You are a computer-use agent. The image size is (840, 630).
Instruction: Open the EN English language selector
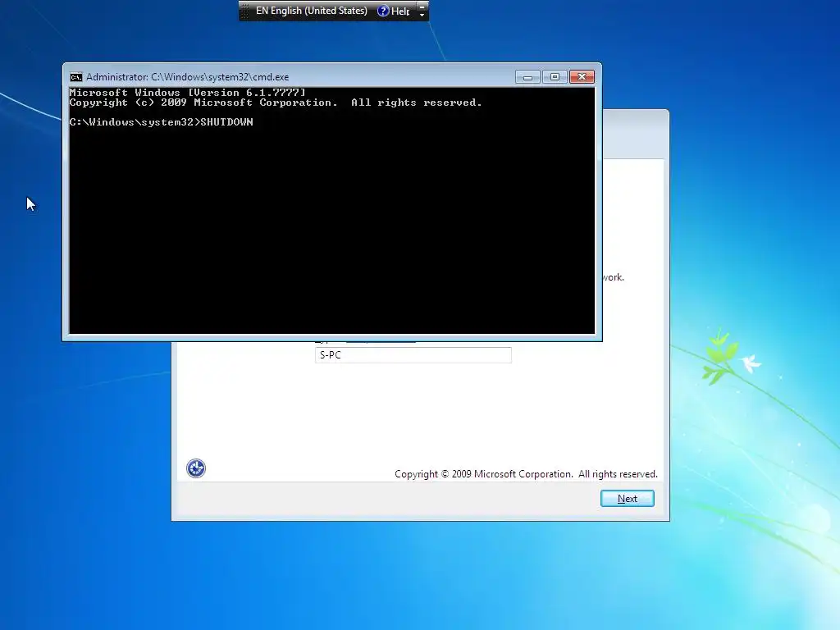[x=311, y=11]
